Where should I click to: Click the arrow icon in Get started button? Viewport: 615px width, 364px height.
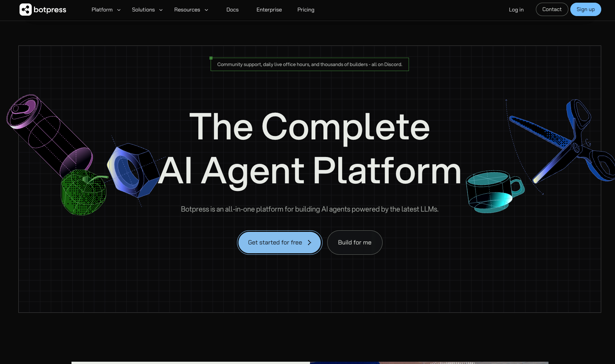click(309, 243)
